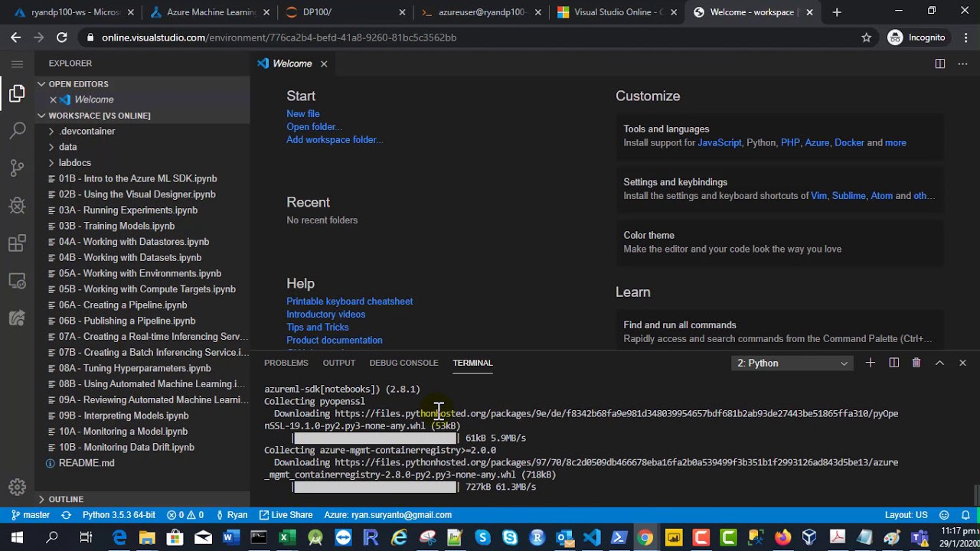Select the Terminal panel tab
Viewport: 980px width, 551px height.
tap(472, 363)
